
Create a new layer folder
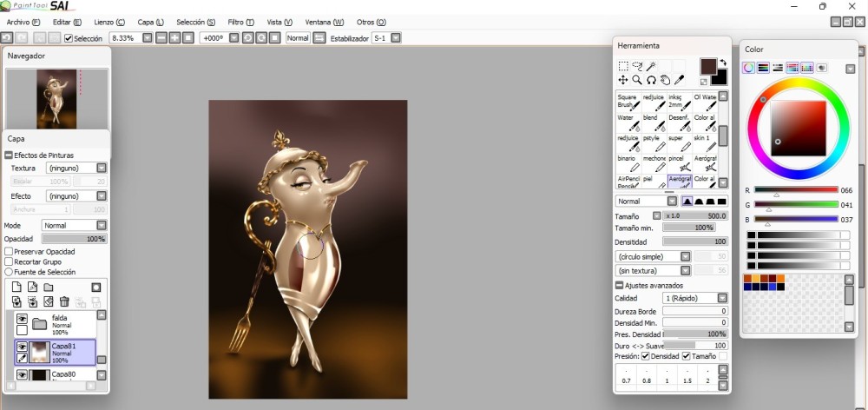[48, 287]
